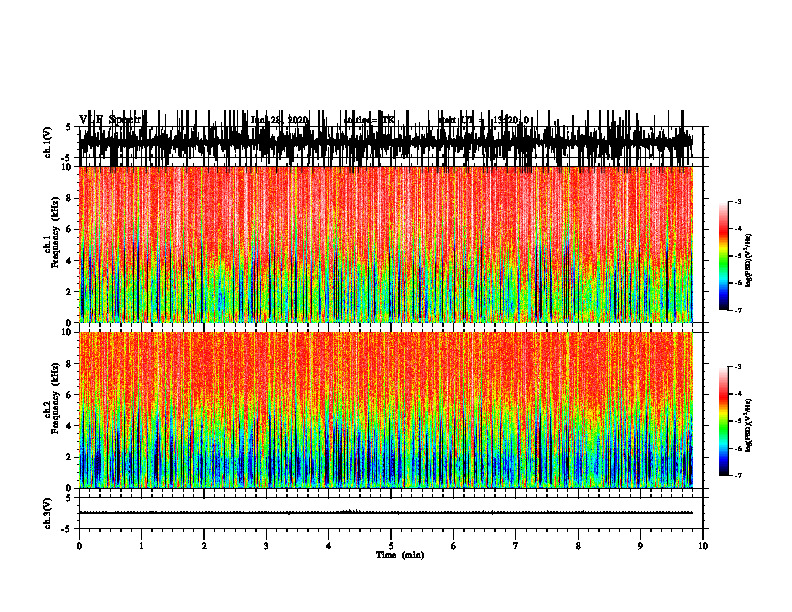Screen dimensions: 792x612
Task: Click the ch.2 frequency tick '8'
Action: (x=70, y=364)
